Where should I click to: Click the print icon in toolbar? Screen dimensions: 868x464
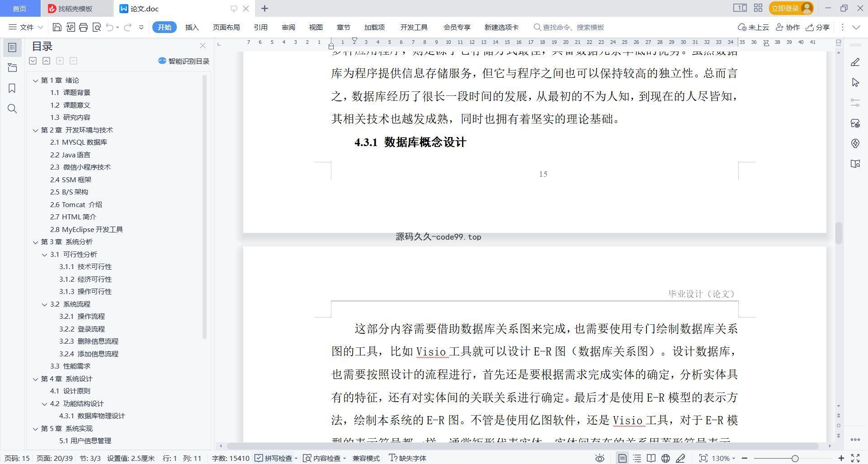point(83,27)
